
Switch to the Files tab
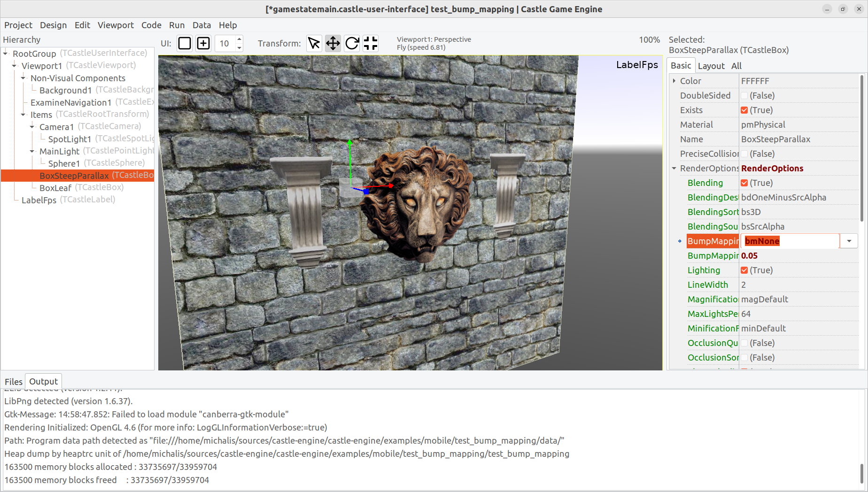click(x=13, y=381)
